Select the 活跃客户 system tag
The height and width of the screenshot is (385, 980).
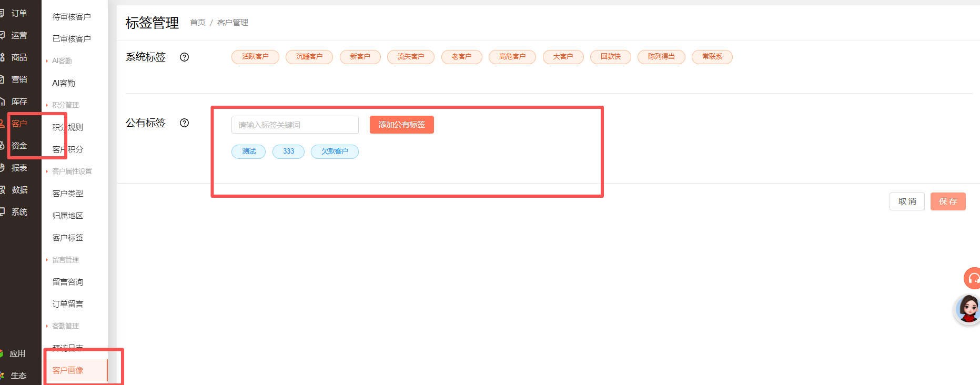[x=255, y=57]
